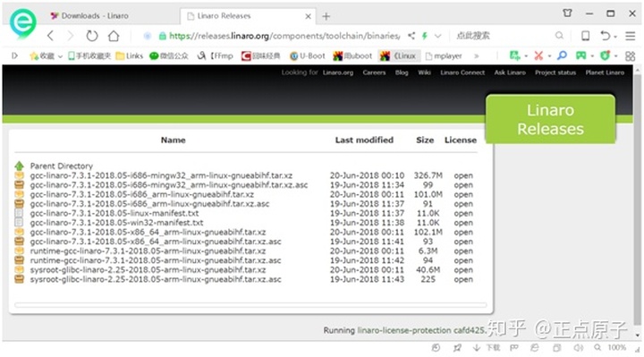644x357 pixels.
Task: Open the Careers header link
Action: [374, 72]
